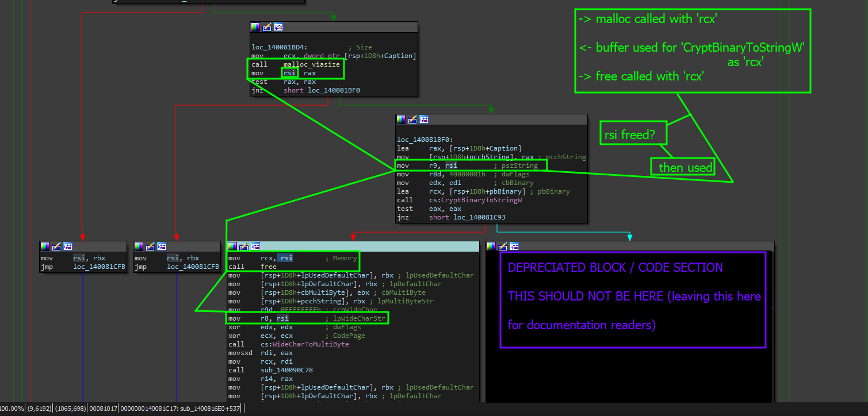Image resolution: width=868 pixels, height=416 pixels.
Task: Click loc_140081CFB in the leftmost block
Action: (x=99, y=267)
